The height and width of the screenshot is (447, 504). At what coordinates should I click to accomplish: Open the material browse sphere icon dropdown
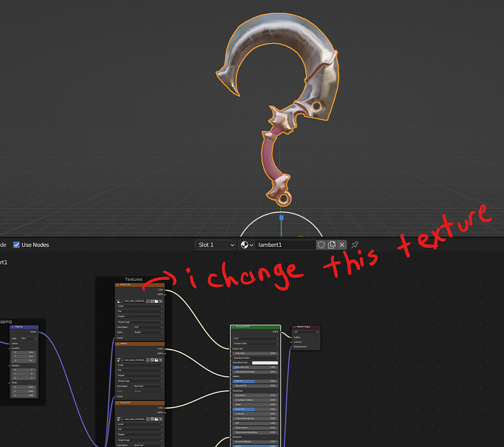[247, 245]
